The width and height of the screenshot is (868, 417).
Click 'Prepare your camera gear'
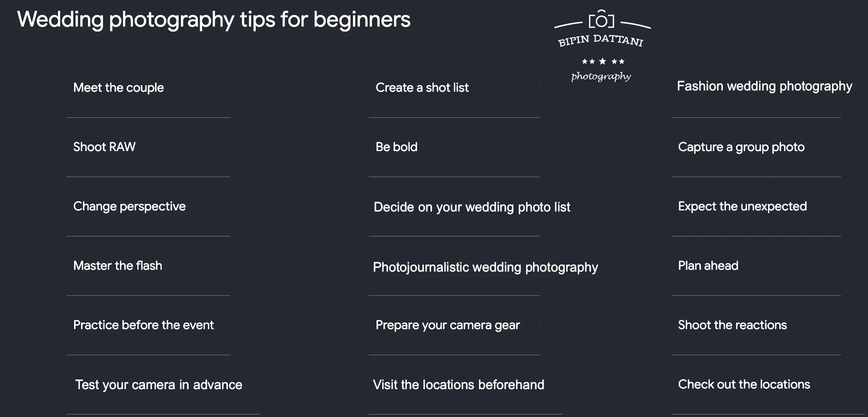tap(448, 325)
